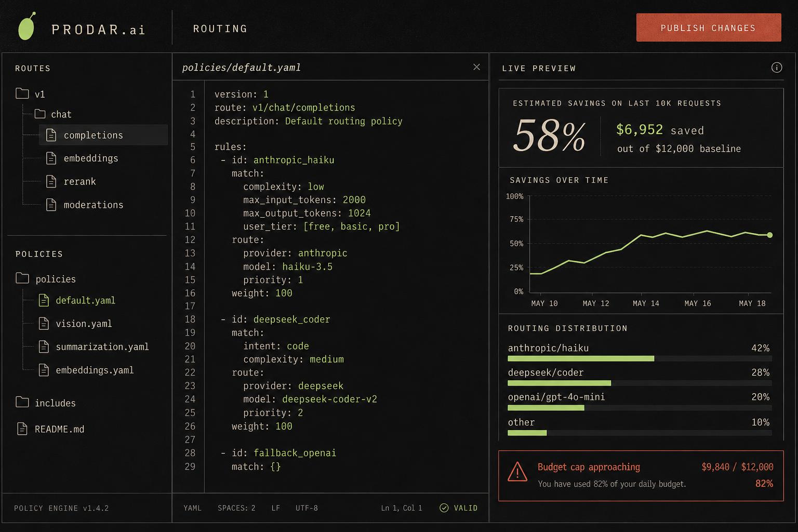Click the anthropic/haiku distribution bar
The image size is (798, 532).
[640, 358]
